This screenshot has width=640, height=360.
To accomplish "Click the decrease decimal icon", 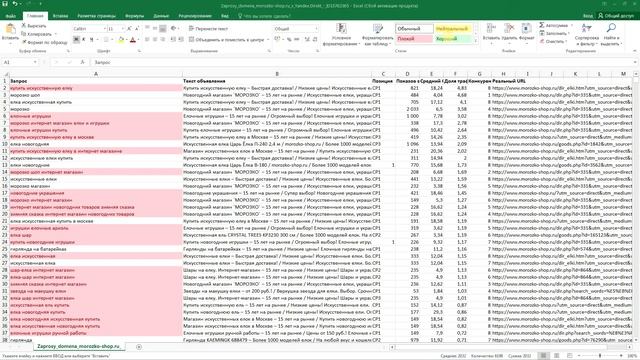I will tap(315, 40).
